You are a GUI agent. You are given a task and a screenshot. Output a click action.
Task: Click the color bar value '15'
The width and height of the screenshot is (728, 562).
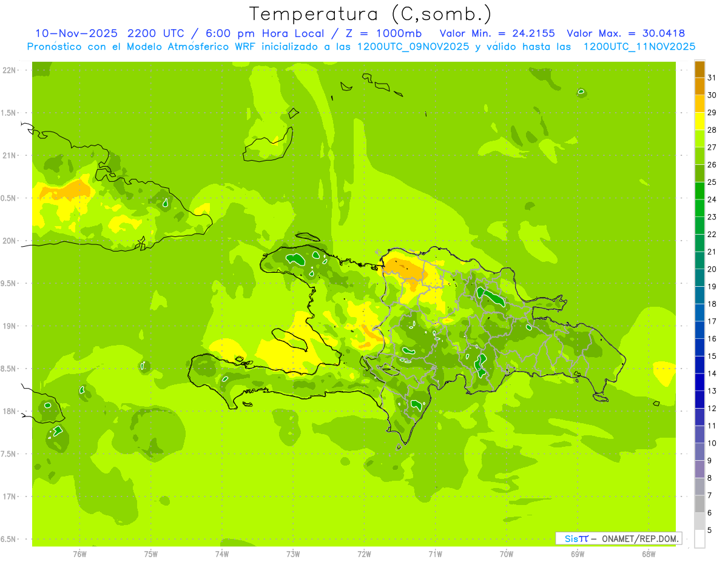pyautogui.click(x=712, y=356)
